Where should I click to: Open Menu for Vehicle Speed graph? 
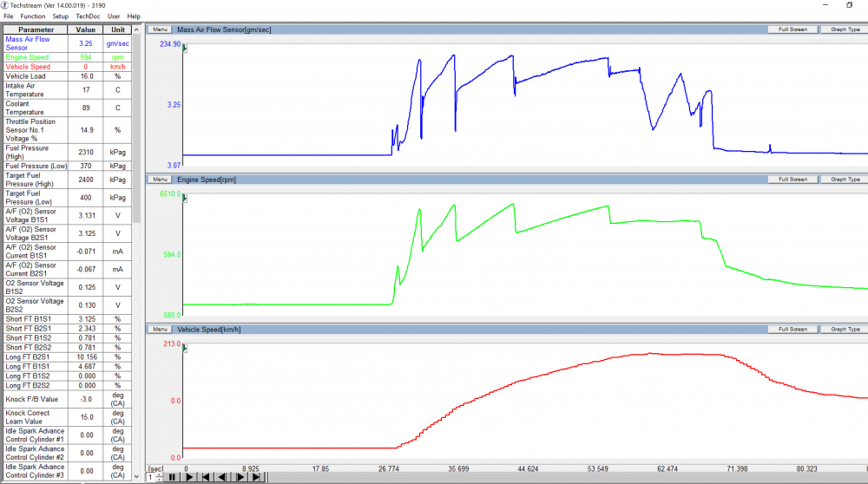[x=160, y=330]
